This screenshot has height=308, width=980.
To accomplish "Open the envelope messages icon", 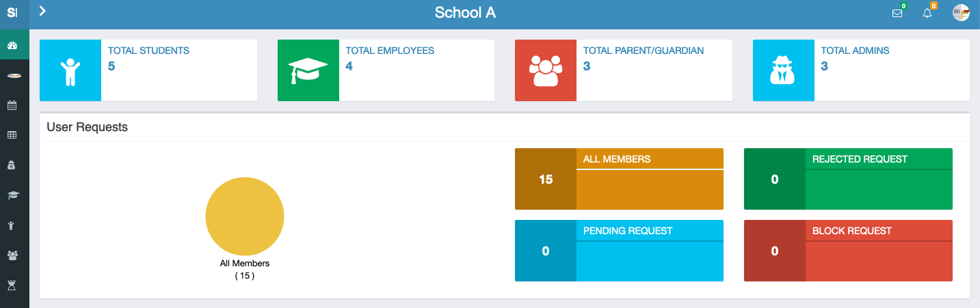I will [x=897, y=13].
